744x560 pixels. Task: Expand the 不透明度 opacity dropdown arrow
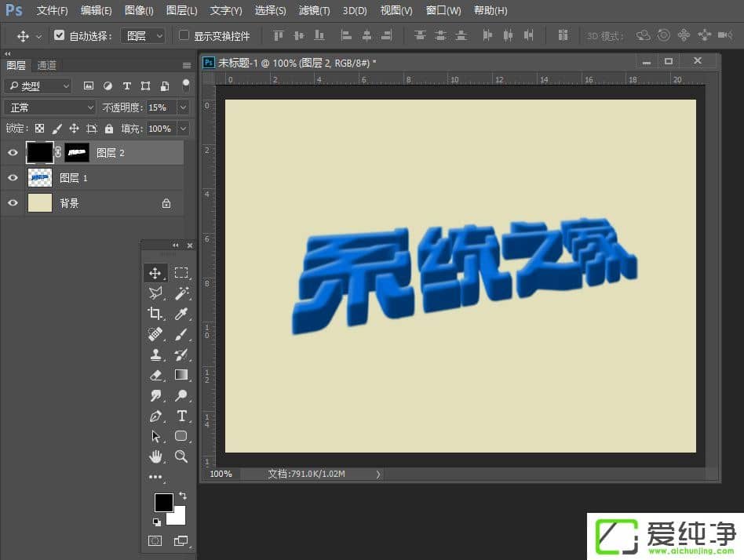point(183,107)
